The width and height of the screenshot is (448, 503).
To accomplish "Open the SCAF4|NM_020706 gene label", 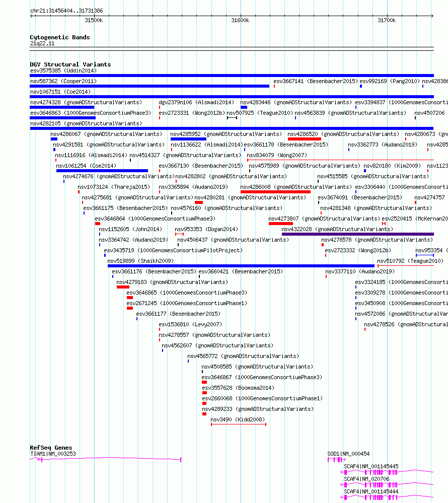I will point(366,479).
